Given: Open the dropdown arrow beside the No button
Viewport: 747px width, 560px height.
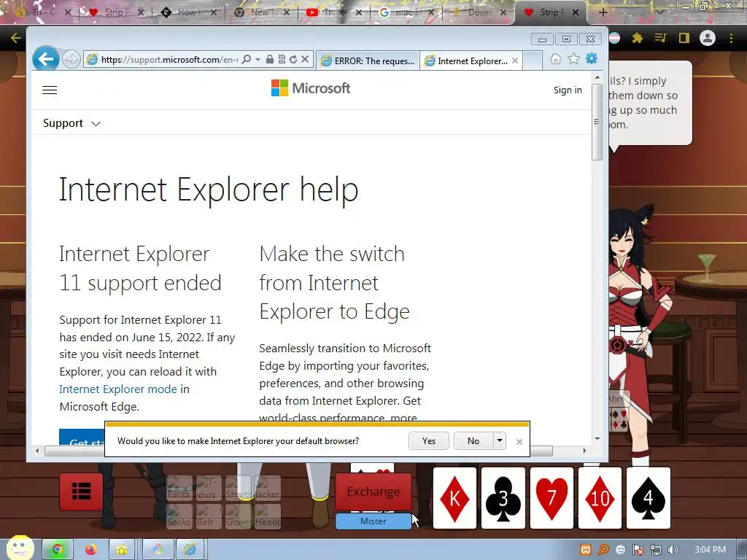Looking at the screenshot, I should click(499, 441).
